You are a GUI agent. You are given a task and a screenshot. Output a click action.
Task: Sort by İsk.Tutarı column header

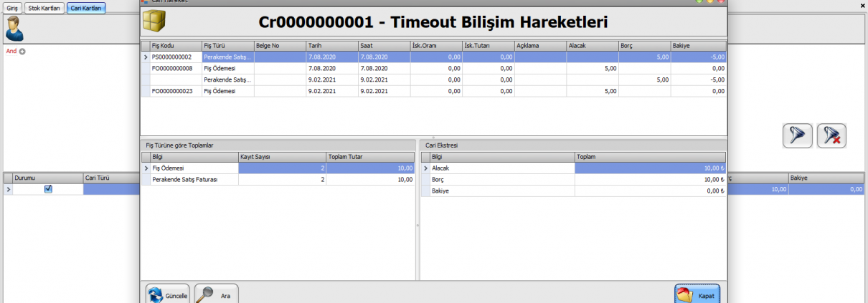pyautogui.click(x=488, y=46)
